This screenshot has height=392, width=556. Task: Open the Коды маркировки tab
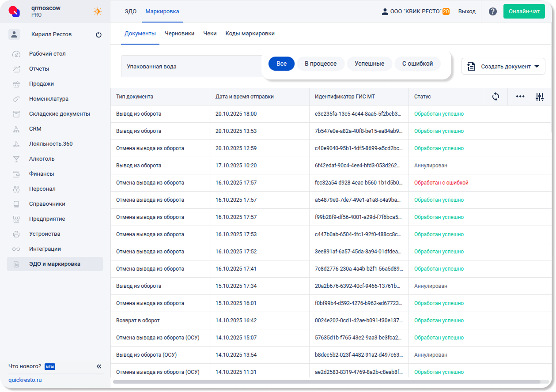pos(250,34)
